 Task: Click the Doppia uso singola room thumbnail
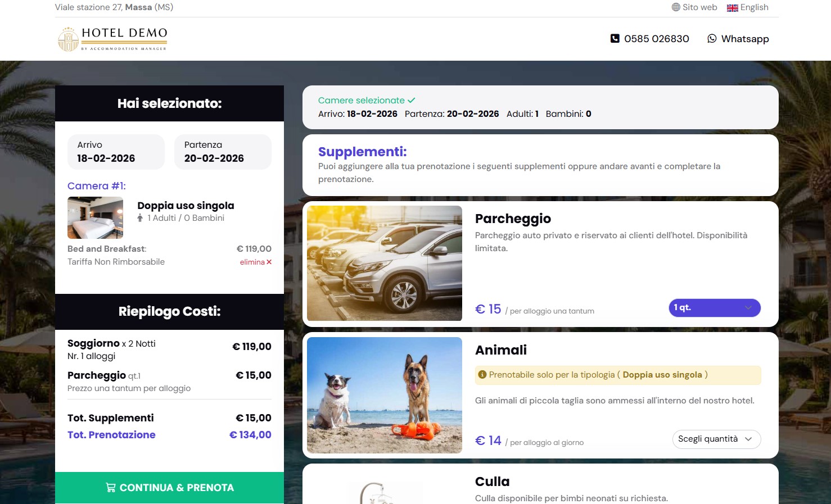click(96, 217)
